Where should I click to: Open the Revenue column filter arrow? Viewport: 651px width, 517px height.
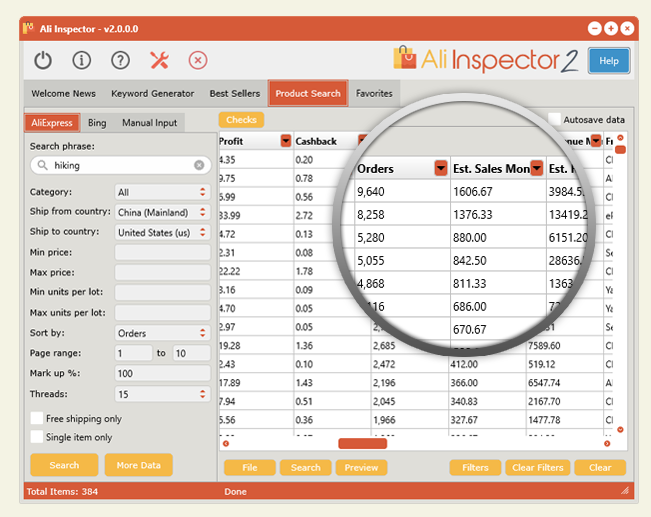tap(596, 141)
